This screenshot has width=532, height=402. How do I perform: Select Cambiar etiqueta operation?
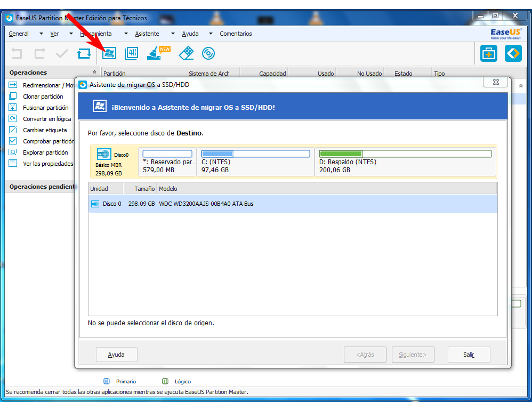coord(45,130)
